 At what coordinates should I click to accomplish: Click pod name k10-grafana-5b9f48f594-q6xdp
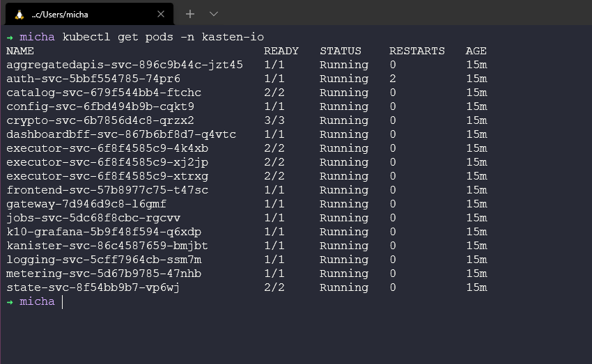(103, 232)
